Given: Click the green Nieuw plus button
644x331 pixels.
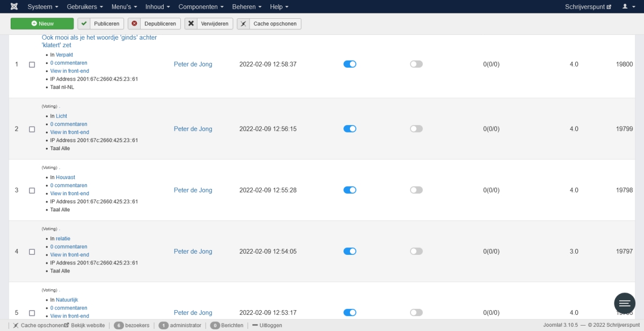Looking at the screenshot, I should click(42, 24).
